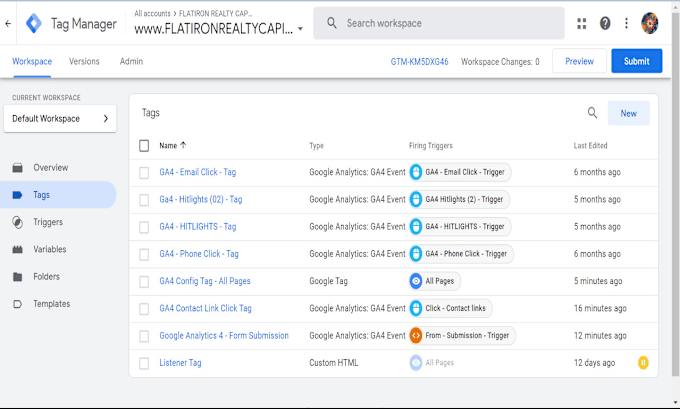
Task: Click the GA4 - HITLIGHTS - Trigger chip
Action: [x=460, y=226]
